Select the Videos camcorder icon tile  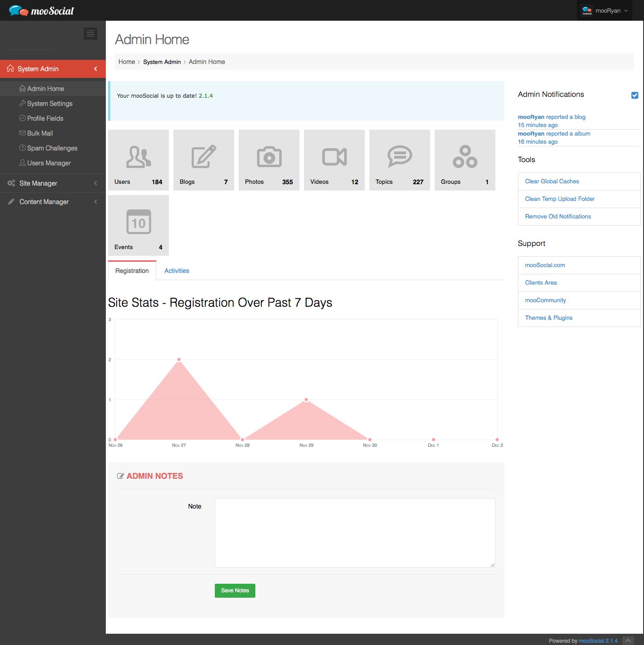[334, 157]
